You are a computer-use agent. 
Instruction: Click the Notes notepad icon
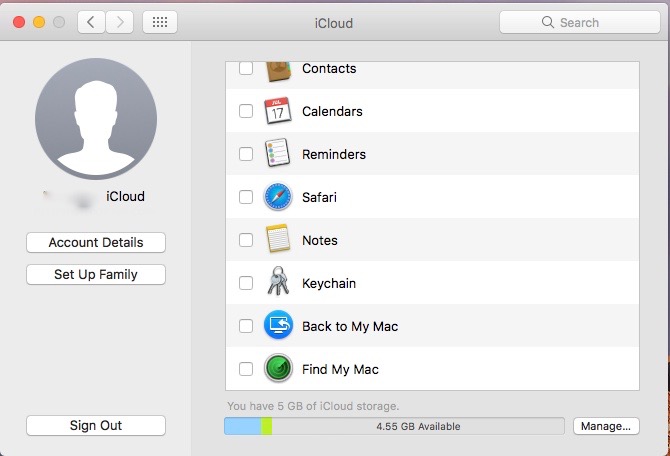point(278,238)
